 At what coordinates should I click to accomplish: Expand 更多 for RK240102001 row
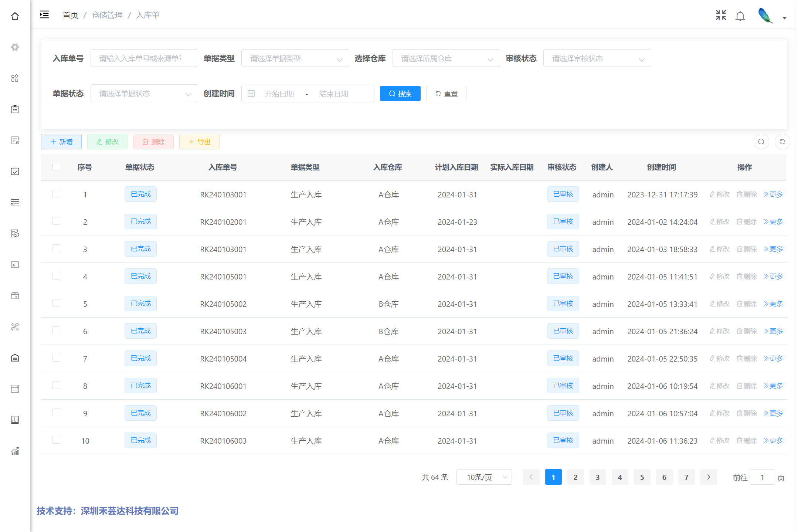(773, 222)
